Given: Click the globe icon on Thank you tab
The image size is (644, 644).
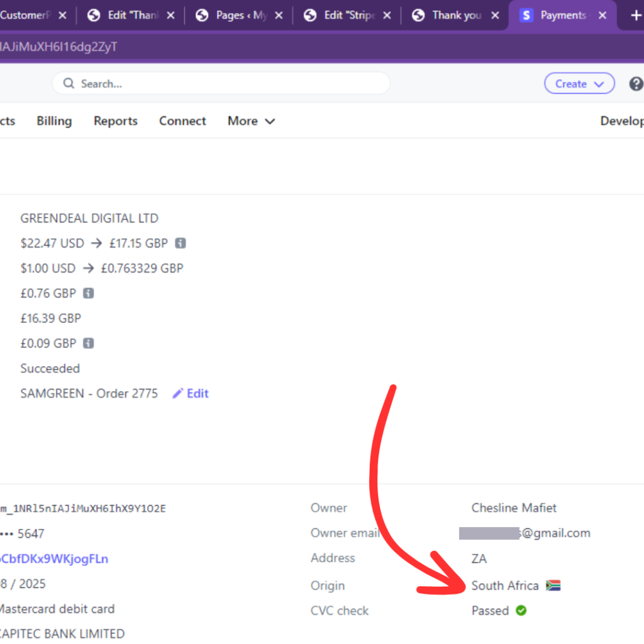Looking at the screenshot, I should pyautogui.click(x=418, y=16).
